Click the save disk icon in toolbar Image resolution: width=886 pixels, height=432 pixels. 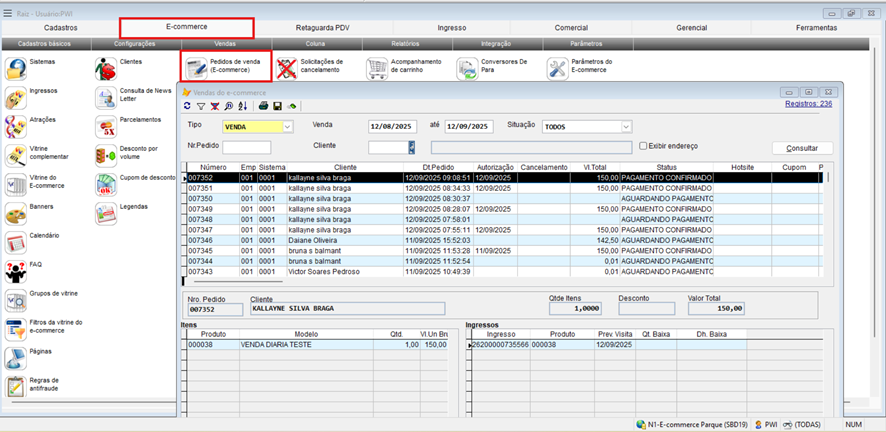(x=277, y=105)
